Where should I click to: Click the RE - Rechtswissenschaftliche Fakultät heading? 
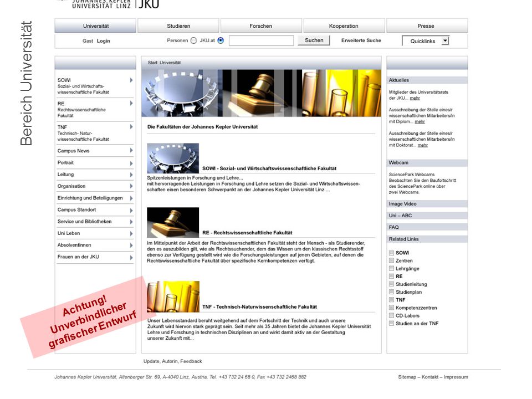247,233
